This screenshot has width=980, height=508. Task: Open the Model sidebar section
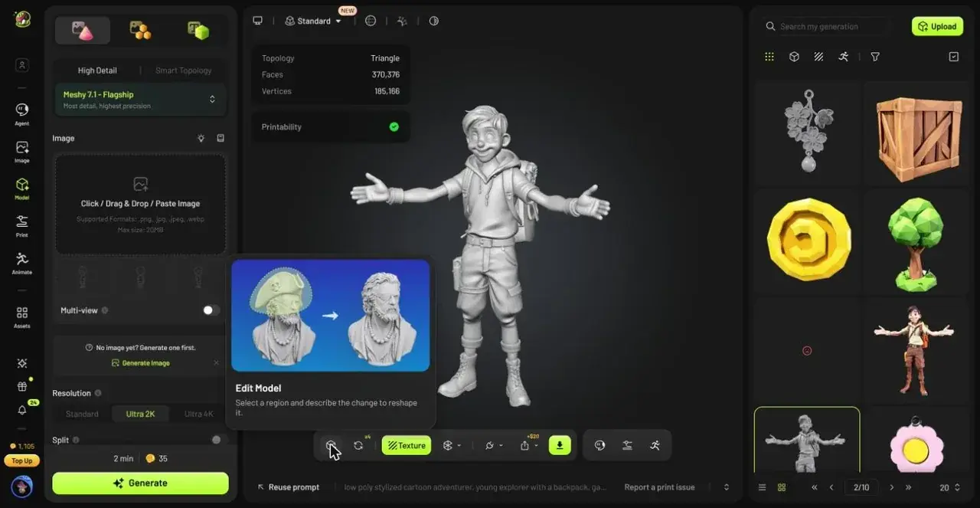pos(22,188)
